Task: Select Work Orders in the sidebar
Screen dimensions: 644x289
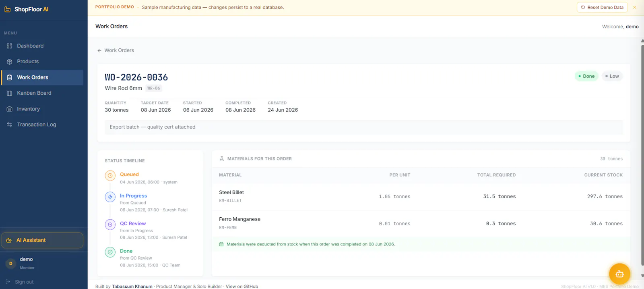Action: tap(42, 77)
